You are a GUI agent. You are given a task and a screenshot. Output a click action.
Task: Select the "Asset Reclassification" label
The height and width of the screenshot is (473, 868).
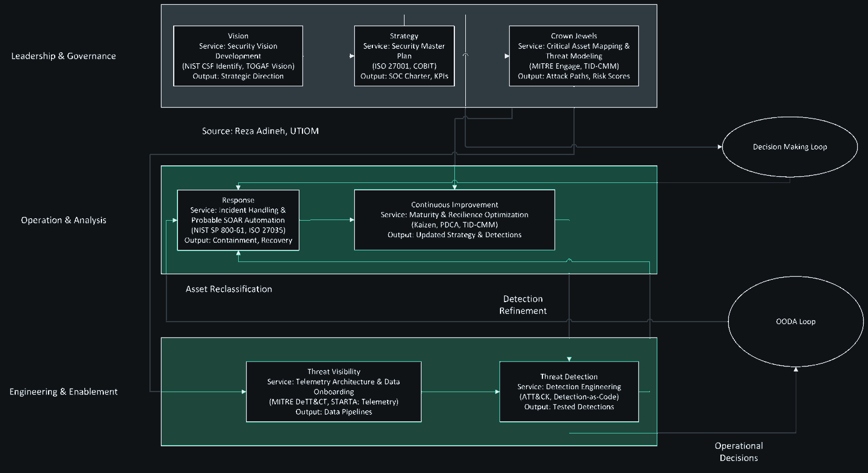pyautogui.click(x=229, y=289)
